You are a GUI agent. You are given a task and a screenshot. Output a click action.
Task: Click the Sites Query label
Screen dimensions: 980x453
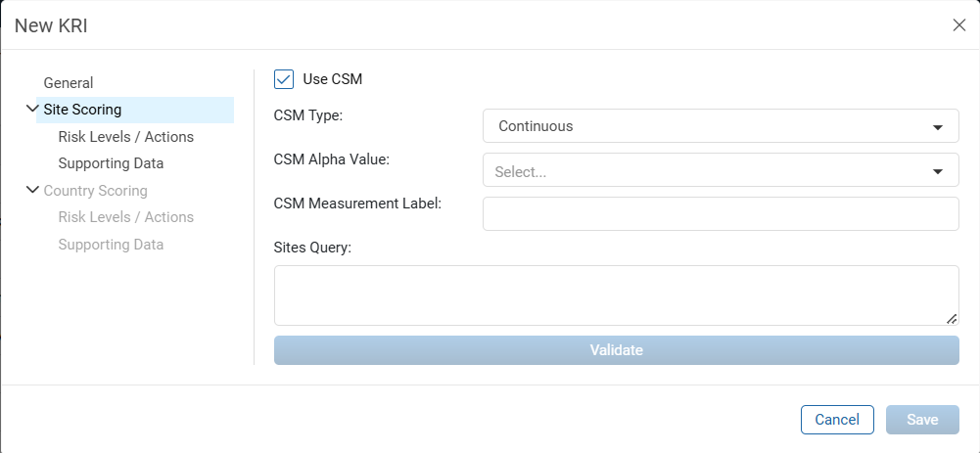313,249
